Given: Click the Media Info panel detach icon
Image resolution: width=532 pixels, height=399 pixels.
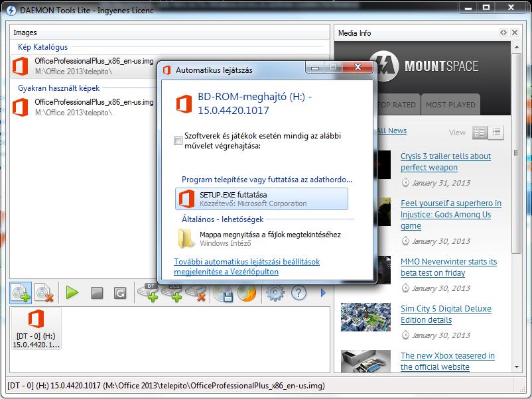Looking at the screenshot, I should tap(503, 32).
